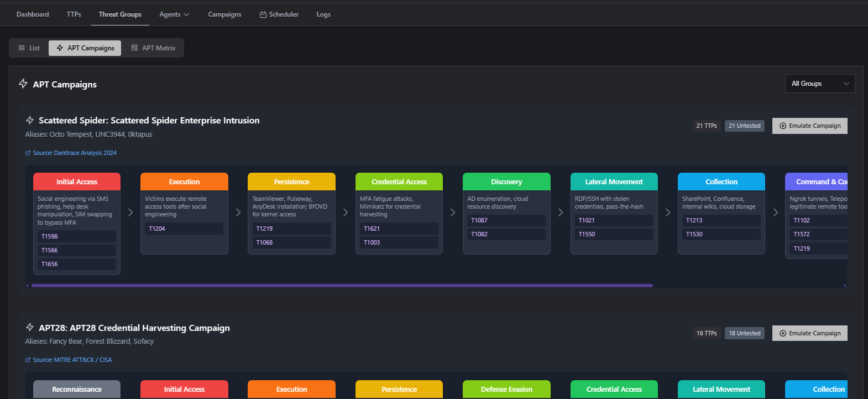Screen dimensions: 868x399
Task: Expand the Agents menu
Action: click(174, 14)
